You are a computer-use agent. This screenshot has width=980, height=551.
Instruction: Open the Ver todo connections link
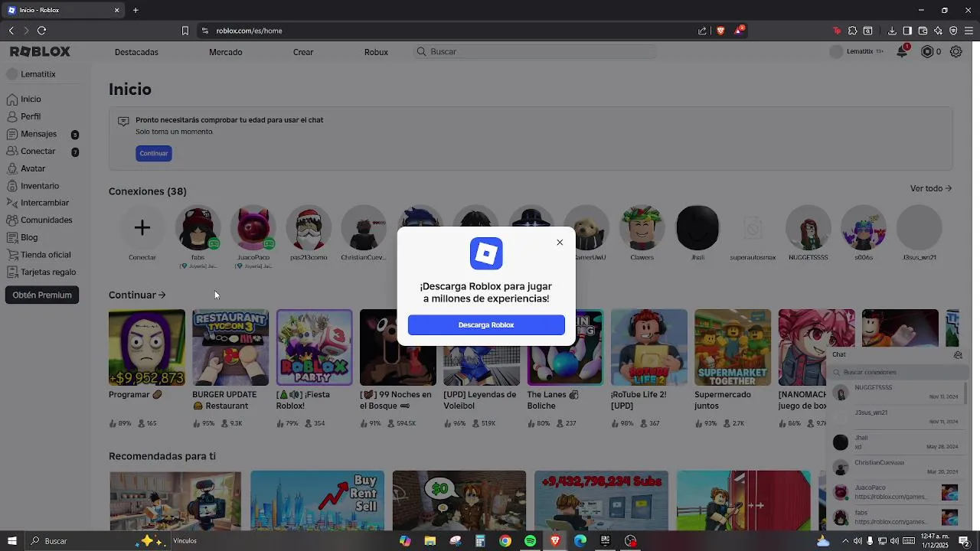tap(931, 188)
